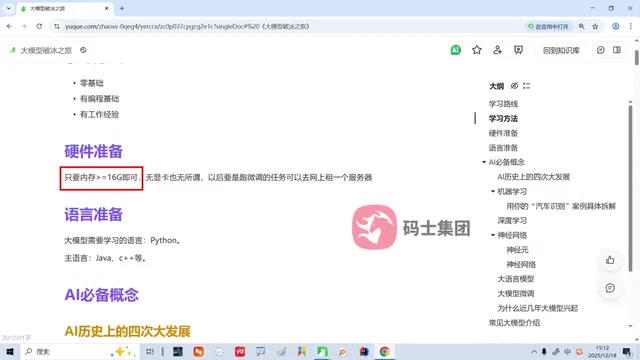Click the AI历史上的四次大发展 heading
This screenshot has height=360, width=640.
127,331
